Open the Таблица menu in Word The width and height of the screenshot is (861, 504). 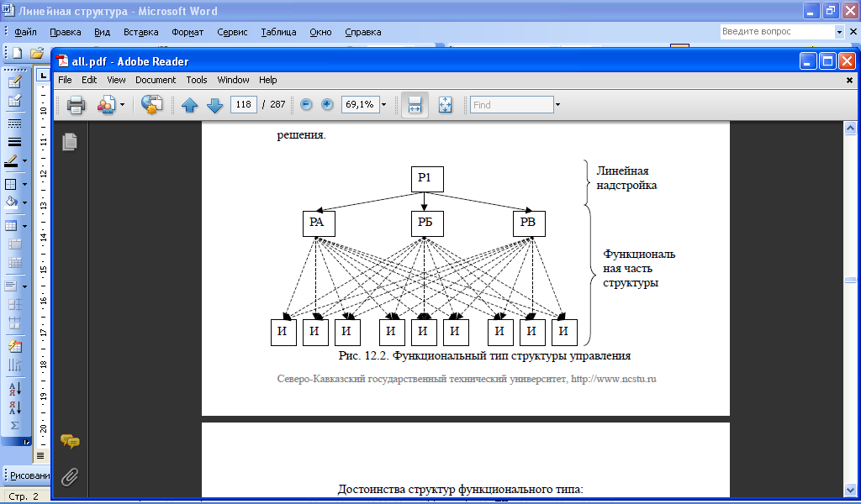click(x=278, y=33)
